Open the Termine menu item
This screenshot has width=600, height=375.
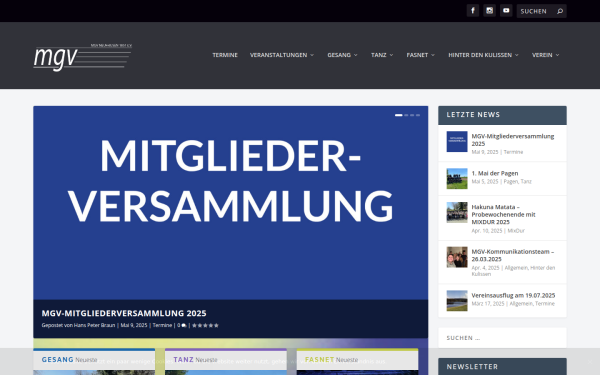point(225,55)
